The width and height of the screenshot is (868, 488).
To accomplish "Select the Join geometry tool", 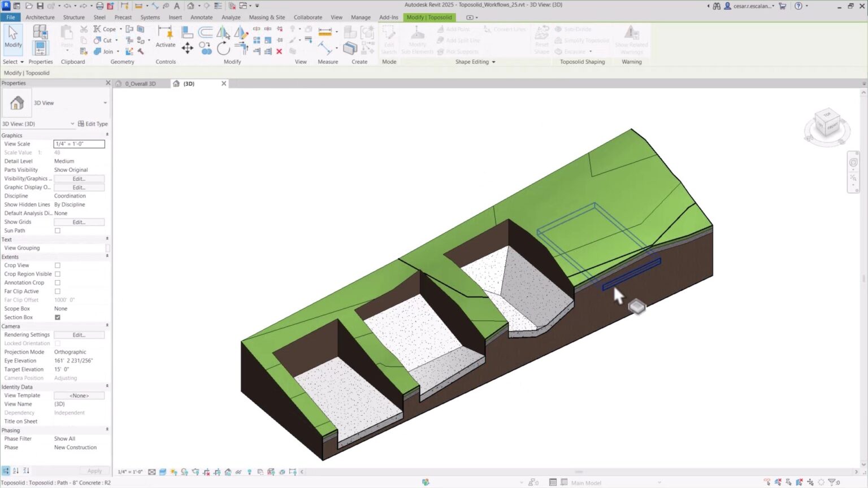I will (103, 51).
